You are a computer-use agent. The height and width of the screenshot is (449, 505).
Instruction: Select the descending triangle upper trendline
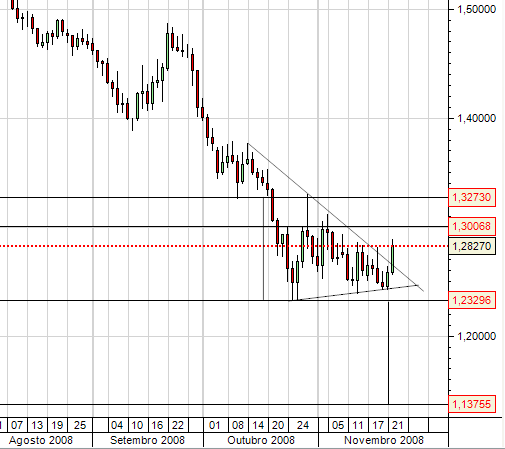[x=336, y=217]
